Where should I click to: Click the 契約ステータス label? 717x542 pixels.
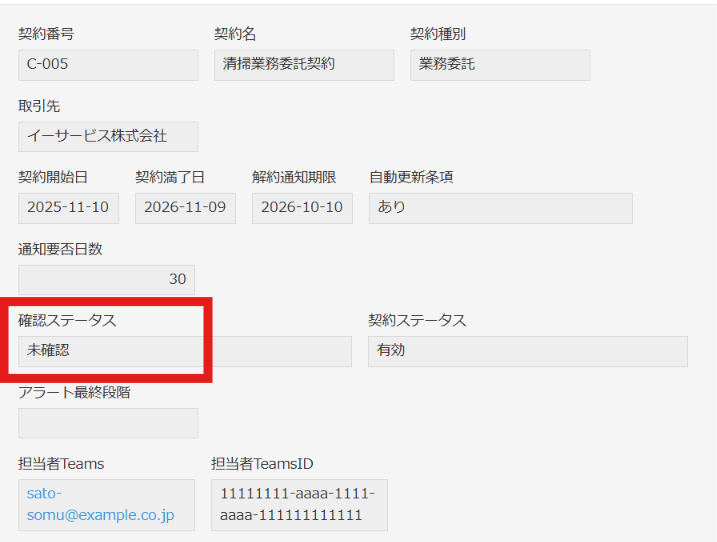(x=417, y=320)
